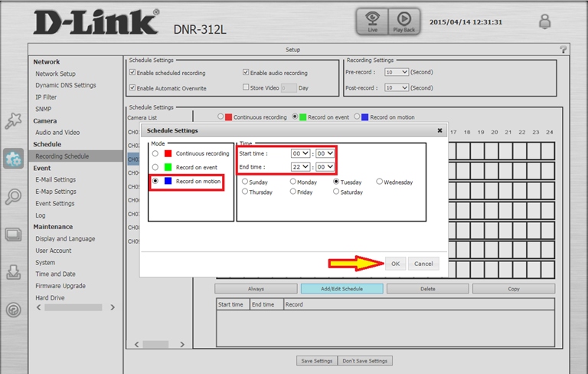Go to Firmware Upgrade menu item
The height and width of the screenshot is (374, 588).
tap(60, 286)
